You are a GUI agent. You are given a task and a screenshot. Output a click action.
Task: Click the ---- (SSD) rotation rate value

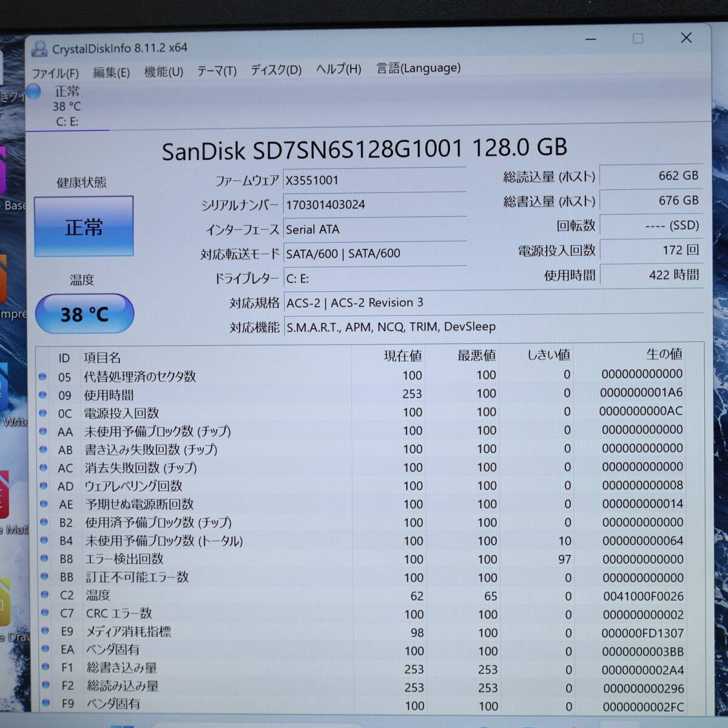(651, 226)
